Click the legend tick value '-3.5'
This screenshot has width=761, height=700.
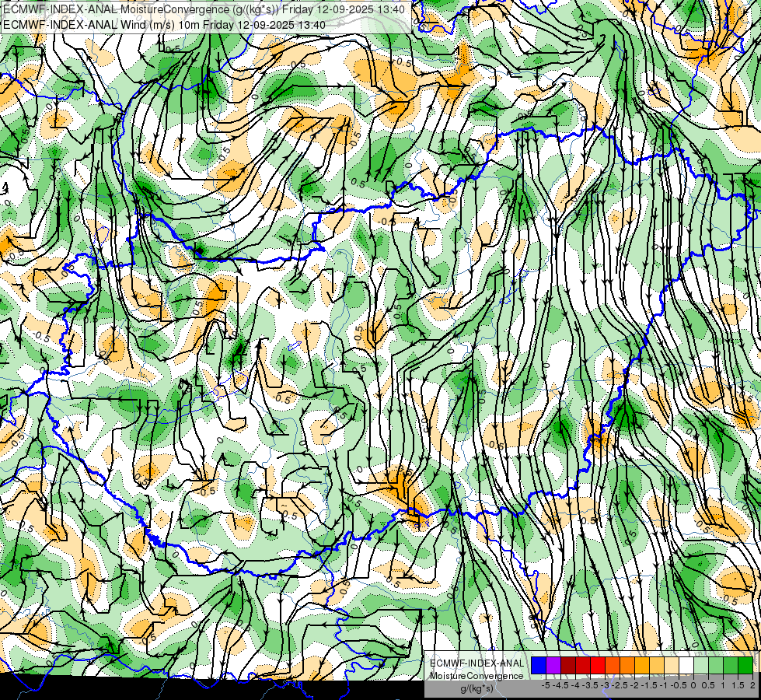click(x=591, y=685)
